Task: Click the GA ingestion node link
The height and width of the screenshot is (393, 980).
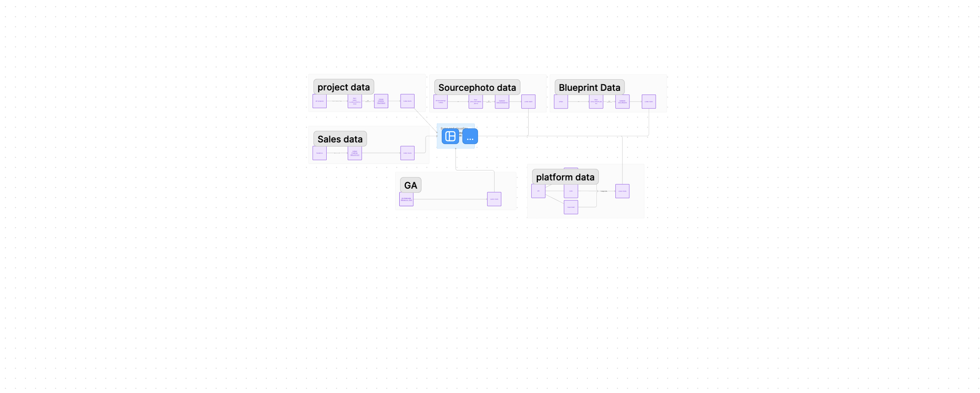Action: pyautogui.click(x=406, y=199)
